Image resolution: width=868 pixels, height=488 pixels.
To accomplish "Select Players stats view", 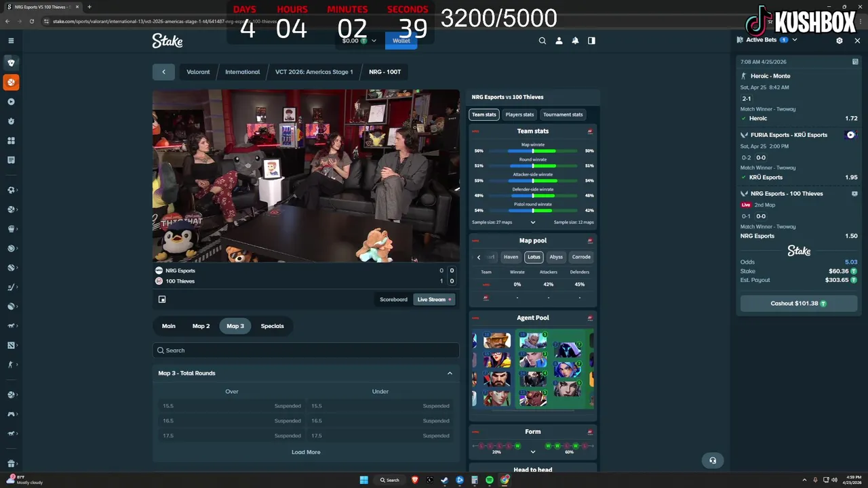I will [x=520, y=115].
